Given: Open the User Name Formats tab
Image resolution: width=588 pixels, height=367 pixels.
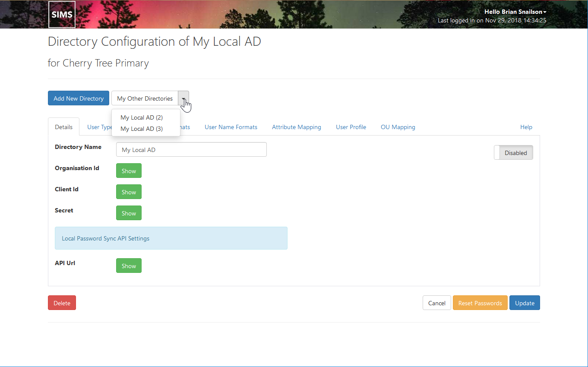Looking at the screenshot, I should [231, 127].
